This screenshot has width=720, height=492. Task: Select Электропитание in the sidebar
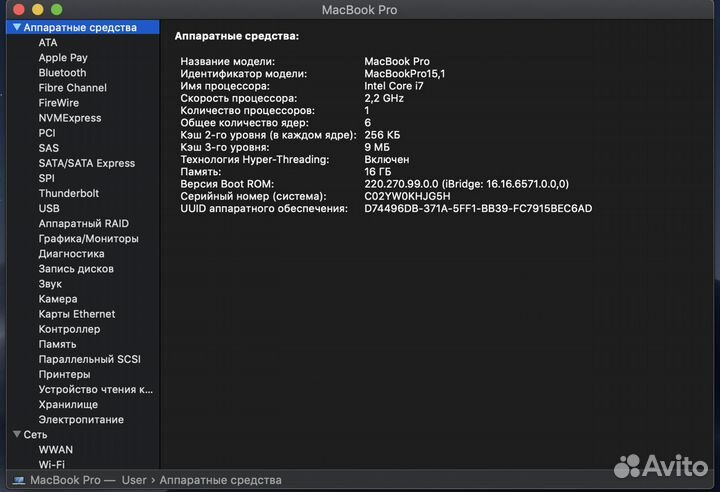(81, 420)
